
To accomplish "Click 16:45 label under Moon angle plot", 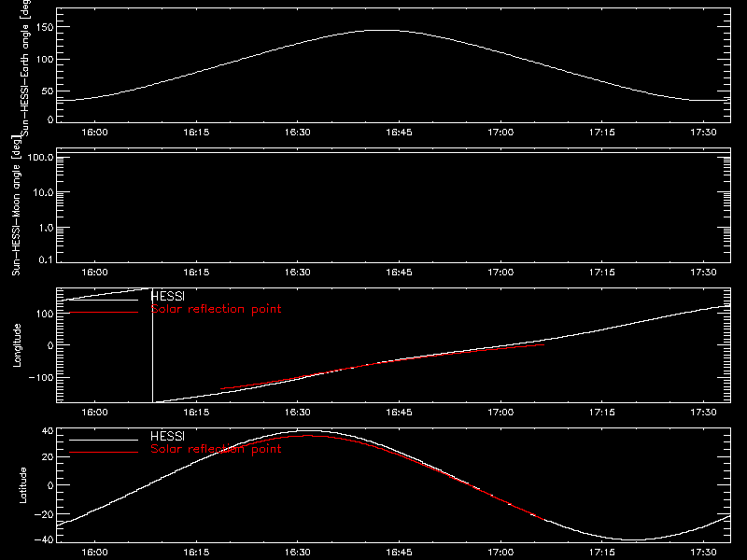I will 399,273.
